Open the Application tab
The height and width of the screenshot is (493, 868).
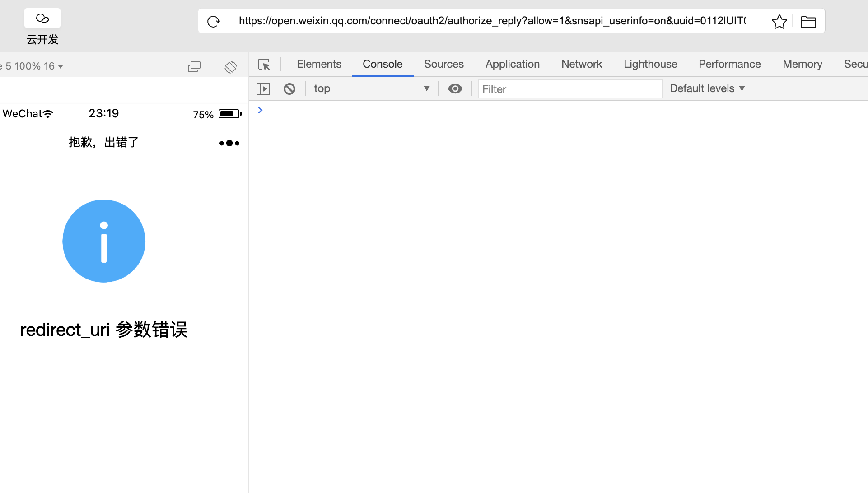click(x=513, y=64)
